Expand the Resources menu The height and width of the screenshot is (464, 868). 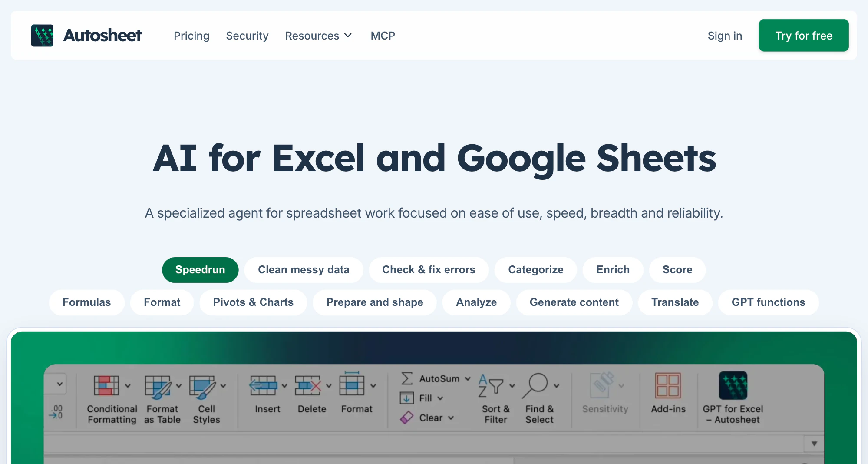pos(318,36)
